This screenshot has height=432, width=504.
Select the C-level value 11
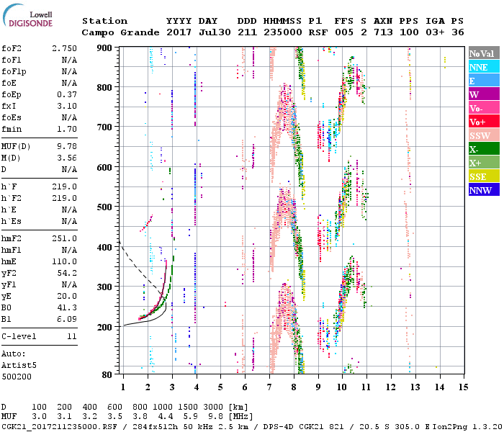pyautogui.click(x=71, y=336)
